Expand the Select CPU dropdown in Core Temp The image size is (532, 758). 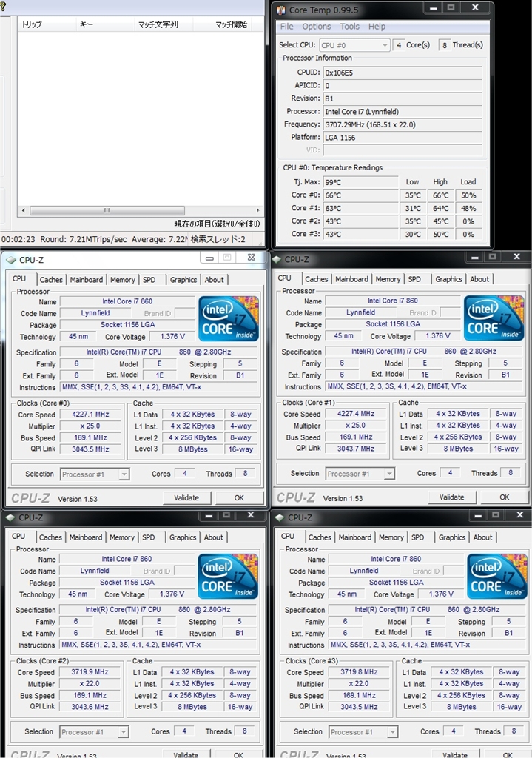tap(354, 45)
